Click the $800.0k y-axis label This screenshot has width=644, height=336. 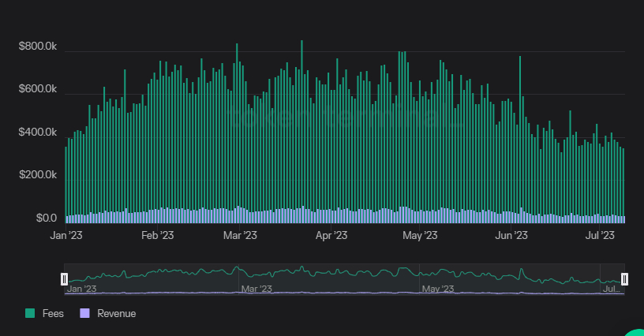[38, 47]
